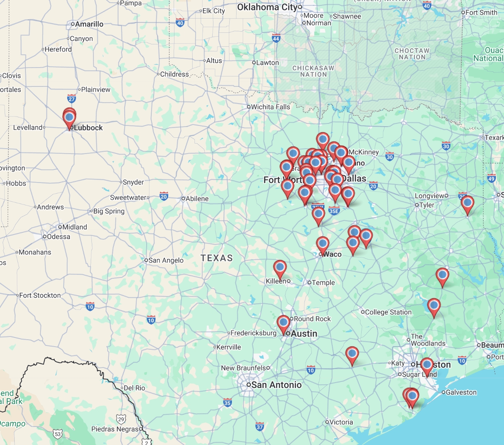Click the Odessa city label

pos(59,237)
